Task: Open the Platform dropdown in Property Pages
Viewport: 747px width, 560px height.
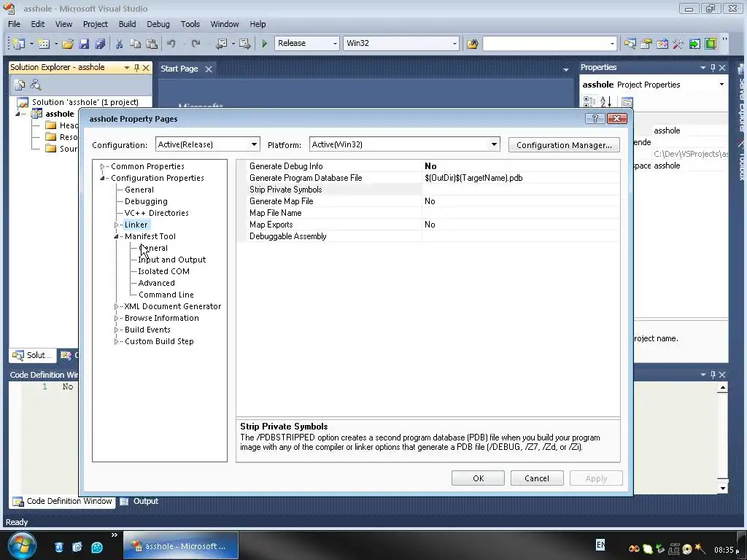Action: (494, 144)
